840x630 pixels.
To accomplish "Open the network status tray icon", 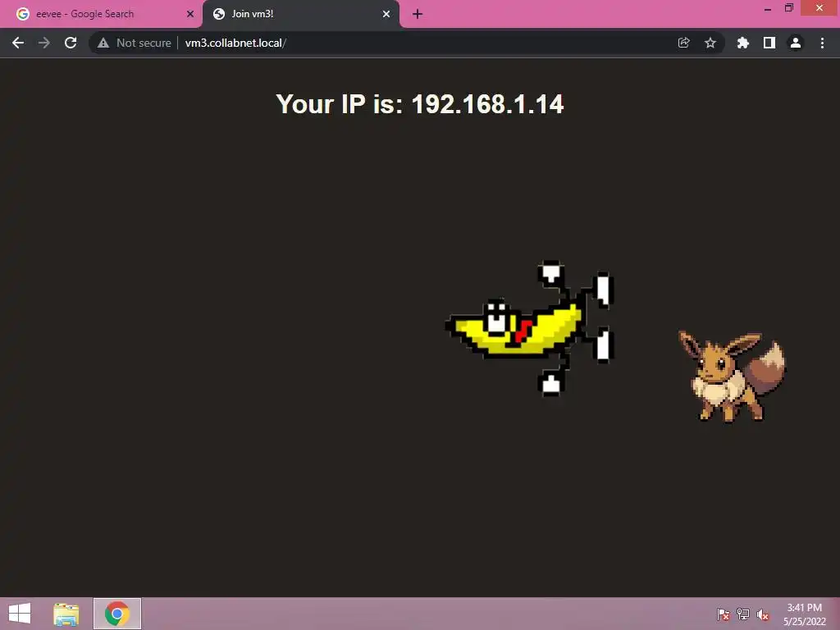I will click(743, 614).
